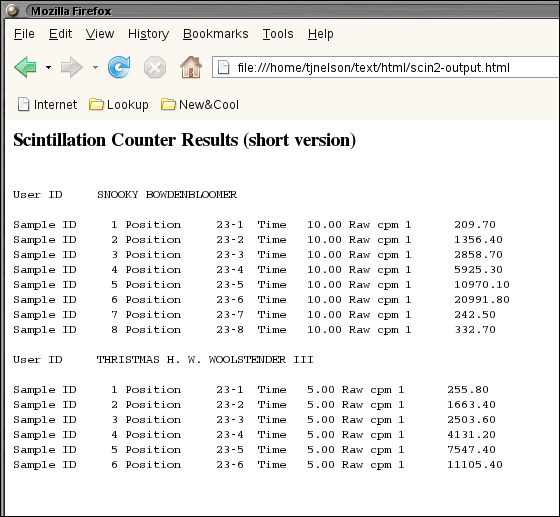
Task: Click the value 2503.60
Action: (x=471, y=420)
